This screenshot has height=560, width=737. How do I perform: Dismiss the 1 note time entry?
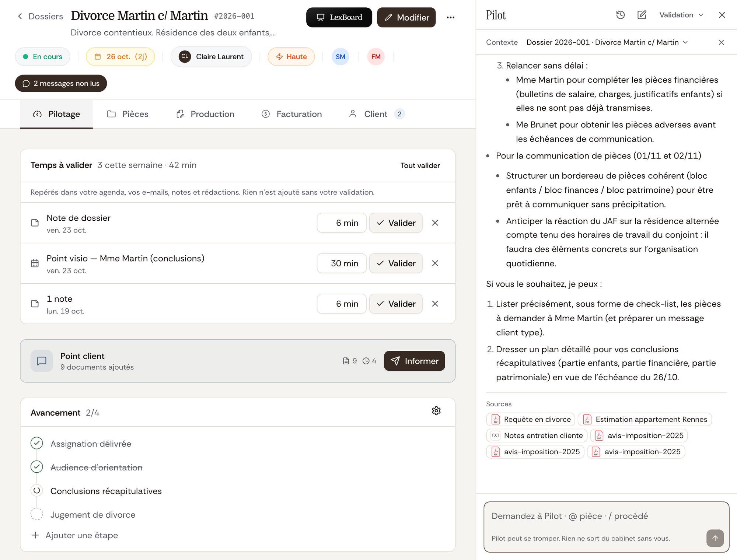pos(435,304)
